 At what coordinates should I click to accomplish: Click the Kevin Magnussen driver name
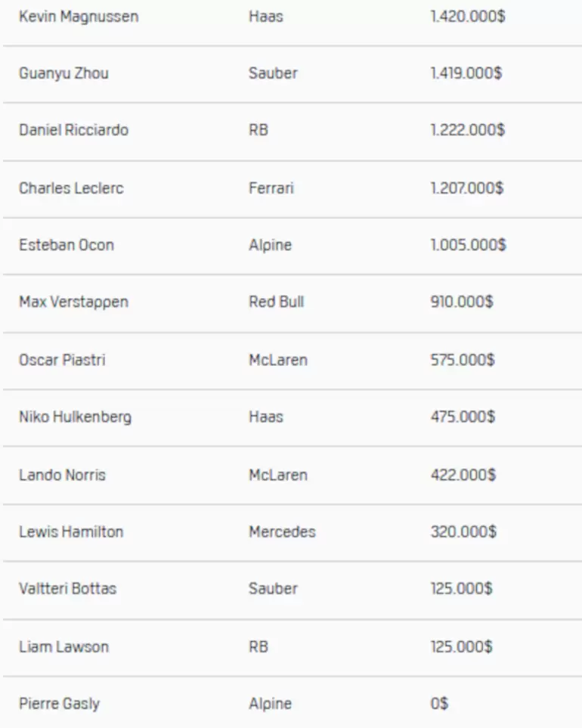click(x=79, y=16)
